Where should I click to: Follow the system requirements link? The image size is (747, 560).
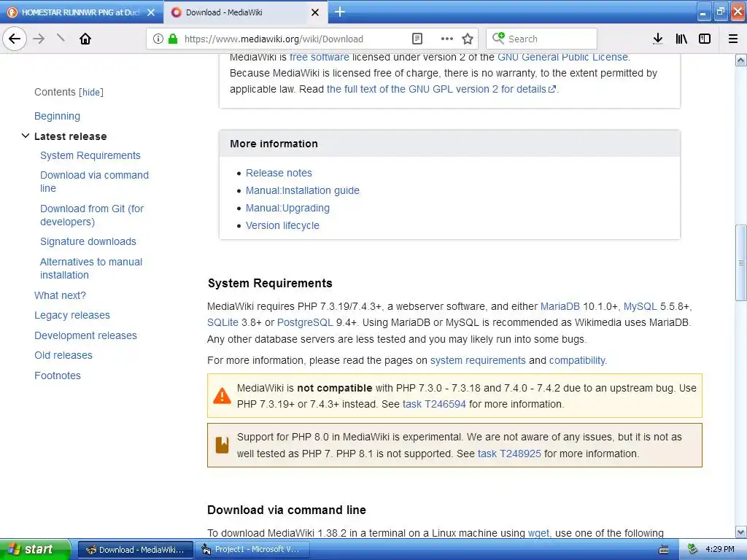pos(478,360)
